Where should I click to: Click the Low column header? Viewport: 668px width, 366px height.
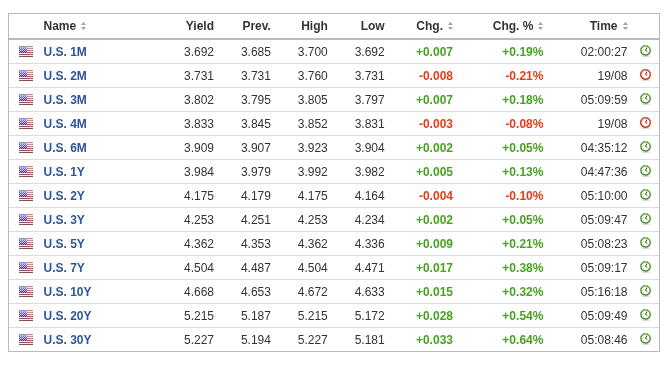click(x=372, y=26)
